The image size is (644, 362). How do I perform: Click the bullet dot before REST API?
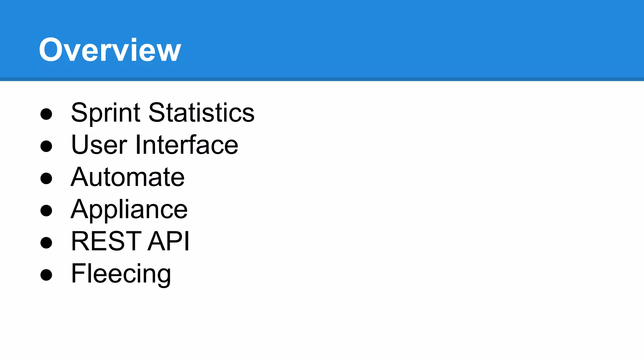tap(46, 242)
